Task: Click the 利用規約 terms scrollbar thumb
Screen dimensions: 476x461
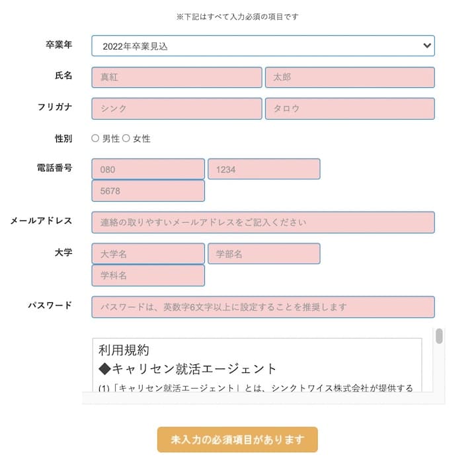Action: tap(439, 336)
